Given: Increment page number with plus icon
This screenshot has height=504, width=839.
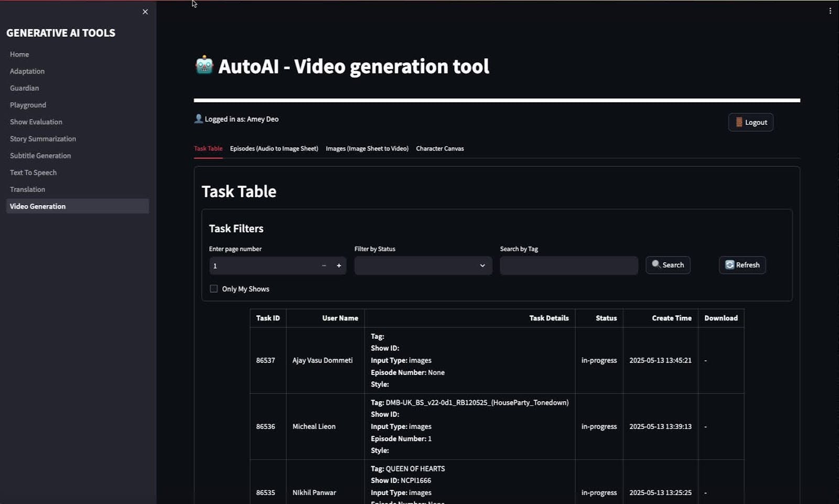Looking at the screenshot, I should [339, 266].
